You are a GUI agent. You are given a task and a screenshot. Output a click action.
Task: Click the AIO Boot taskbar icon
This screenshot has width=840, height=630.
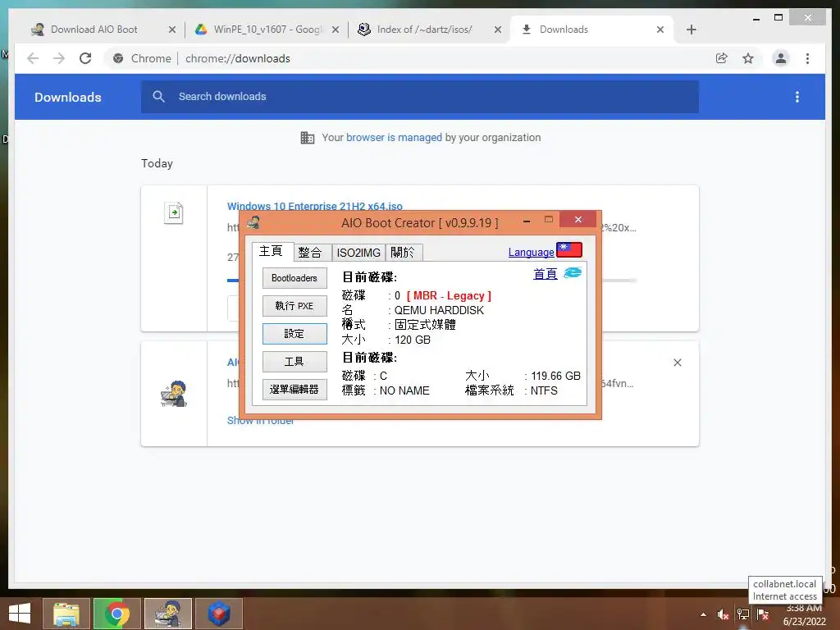[x=168, y=614]
